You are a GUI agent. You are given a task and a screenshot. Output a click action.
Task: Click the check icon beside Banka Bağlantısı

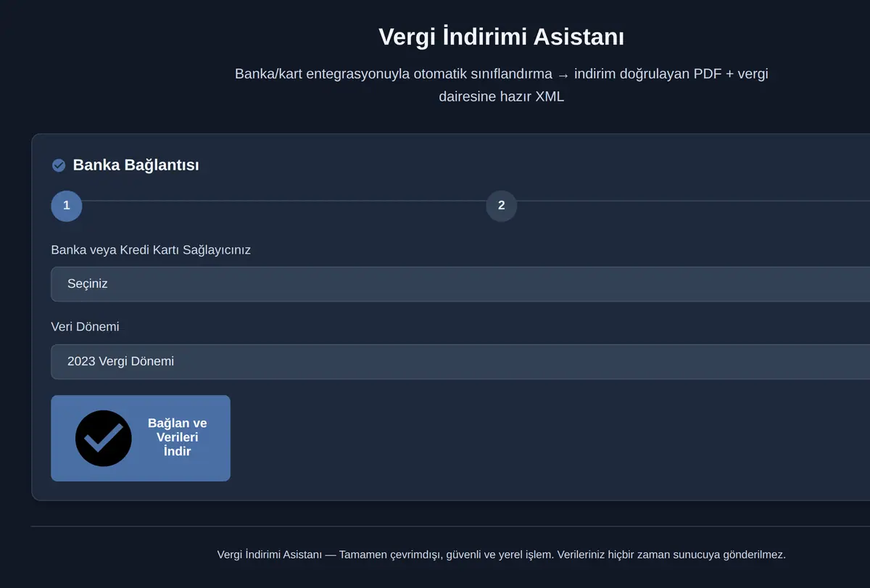click(x=59, y=165)
